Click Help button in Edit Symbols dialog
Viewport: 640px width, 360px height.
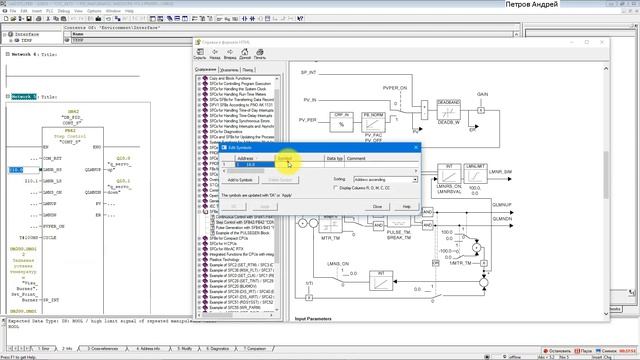pyautogui.click(x=407, y=207)
